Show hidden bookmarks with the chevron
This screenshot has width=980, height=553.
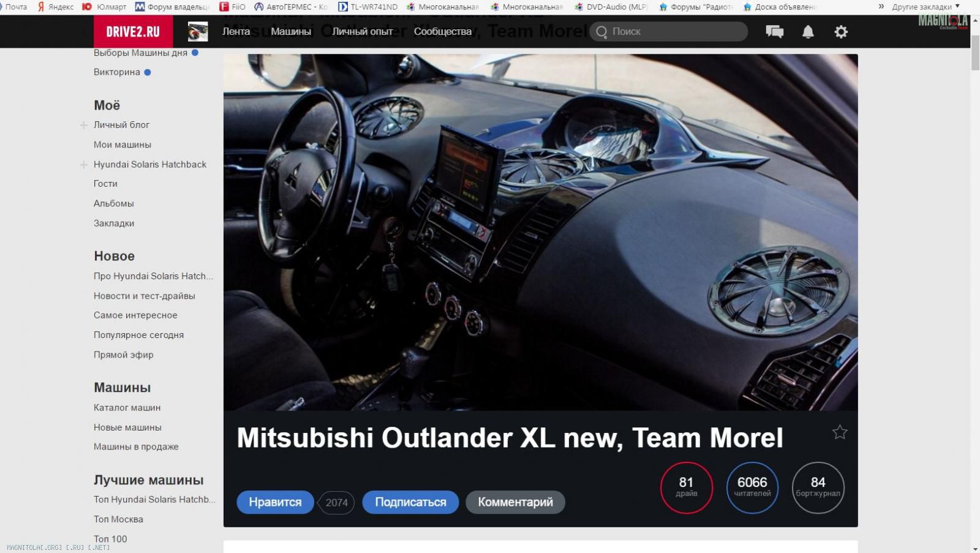click(x=881, y=7)
